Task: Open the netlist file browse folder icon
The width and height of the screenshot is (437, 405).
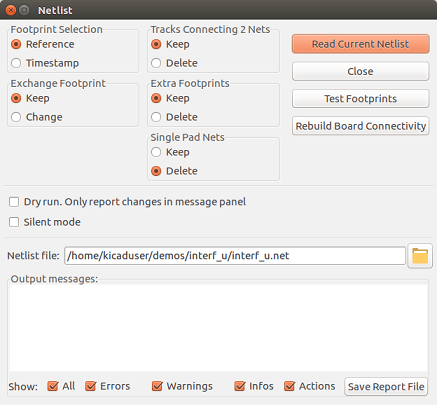Action: tap(420, 256)
